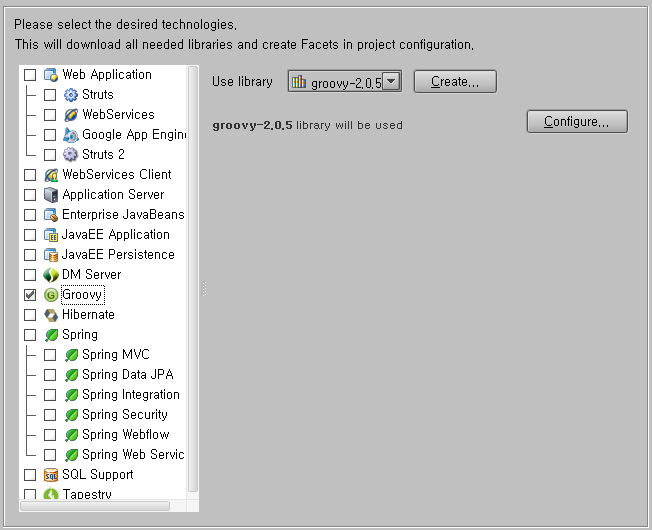Select the Hibernate tree label
Screen dimensions: 652x530
pyautogui.click(x=88, y=315)
